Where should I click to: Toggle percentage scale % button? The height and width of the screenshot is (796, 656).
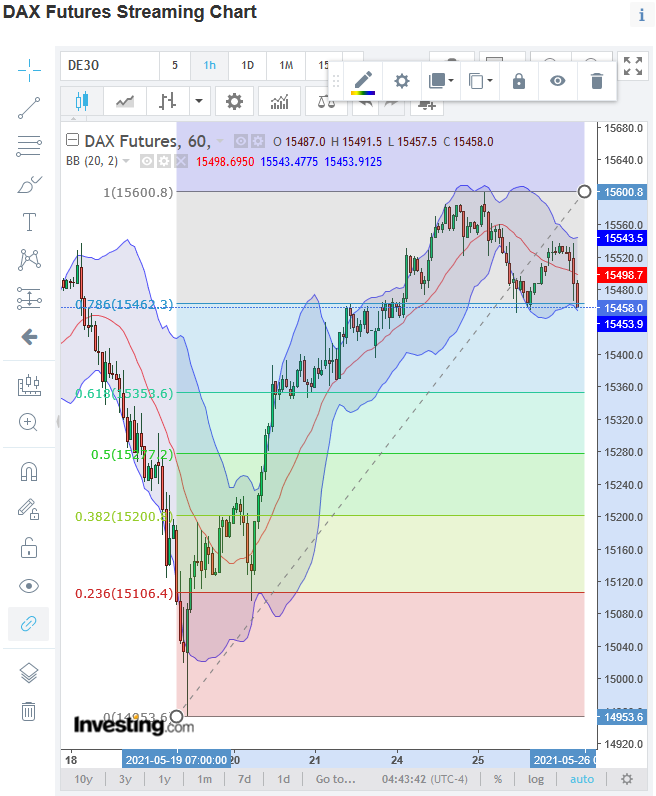pos(498,779)
